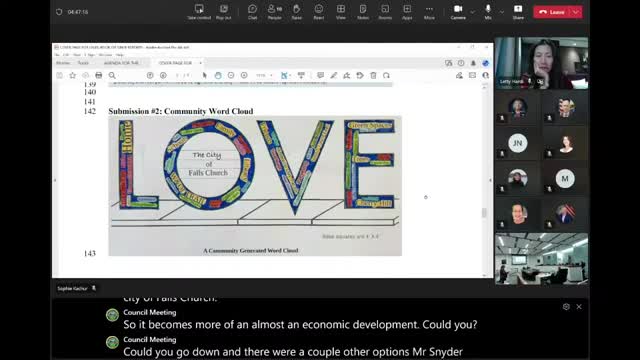Click the share link icon in Acrobat
The width and height of the screenshot is (640, 360).
(459, 76)
